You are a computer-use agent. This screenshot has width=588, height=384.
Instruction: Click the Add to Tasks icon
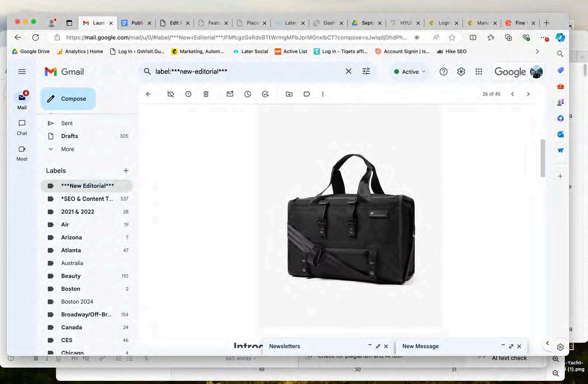(265, 94)
